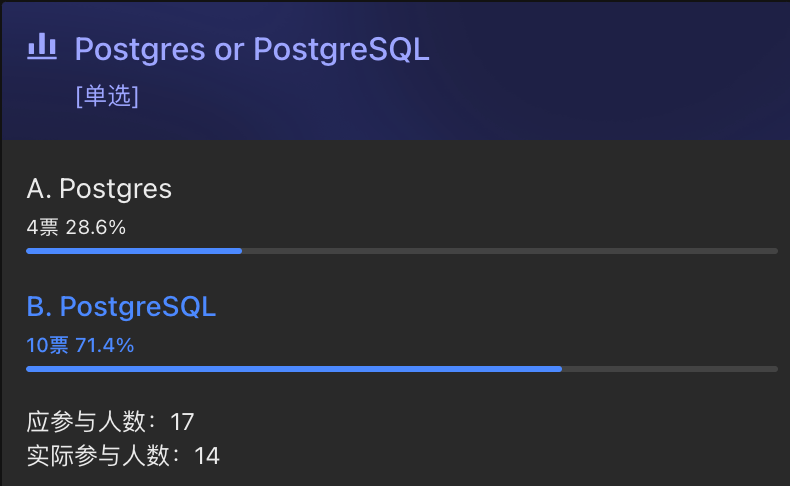
Task: Click the bar chart poll icon
Action: pyautogui.click(x=42, y=47)
